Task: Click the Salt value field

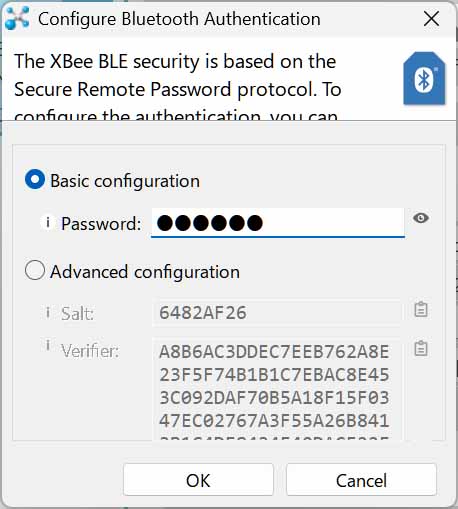Action: pos(277,313)
